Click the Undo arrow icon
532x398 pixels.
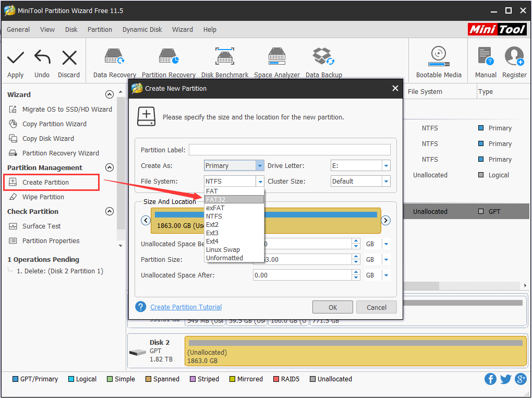[x=42, y=57]
